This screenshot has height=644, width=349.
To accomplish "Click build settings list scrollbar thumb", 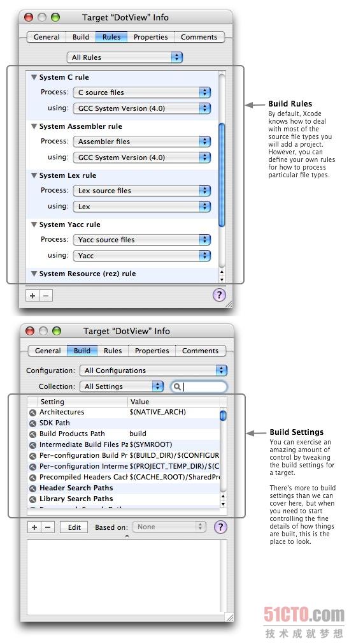I will click(223, 415).
